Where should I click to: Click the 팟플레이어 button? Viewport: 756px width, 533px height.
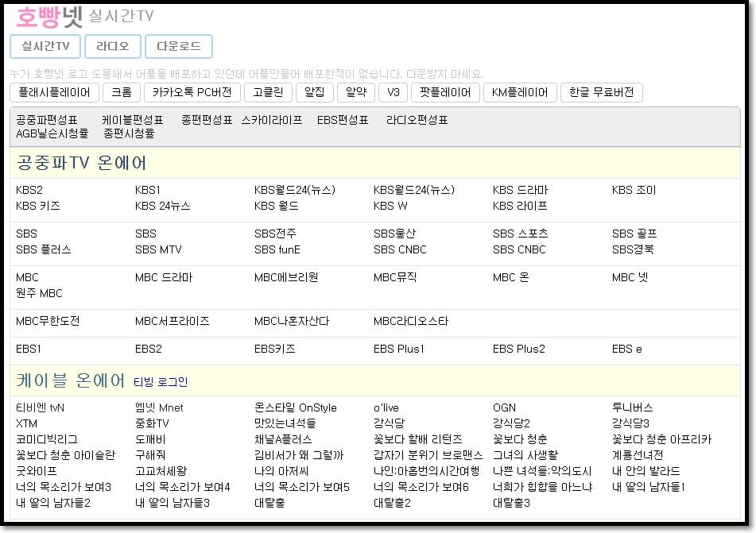(x=445, y=92)
